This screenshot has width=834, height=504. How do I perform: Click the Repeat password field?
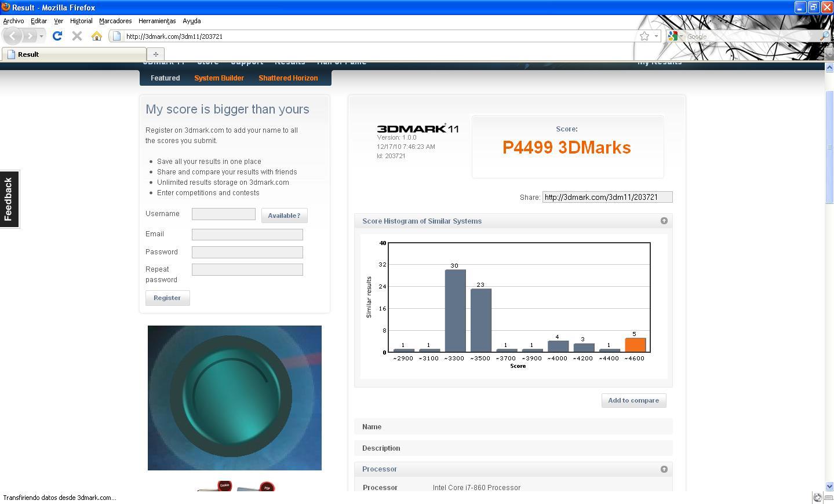click(x=247, y=269)
